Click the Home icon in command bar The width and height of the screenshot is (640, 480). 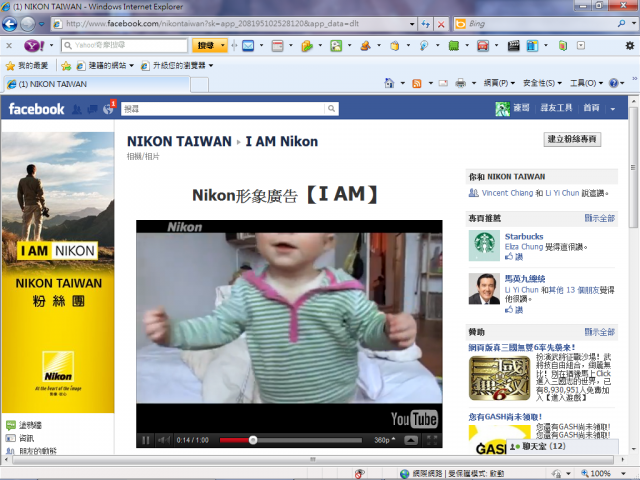389,83
